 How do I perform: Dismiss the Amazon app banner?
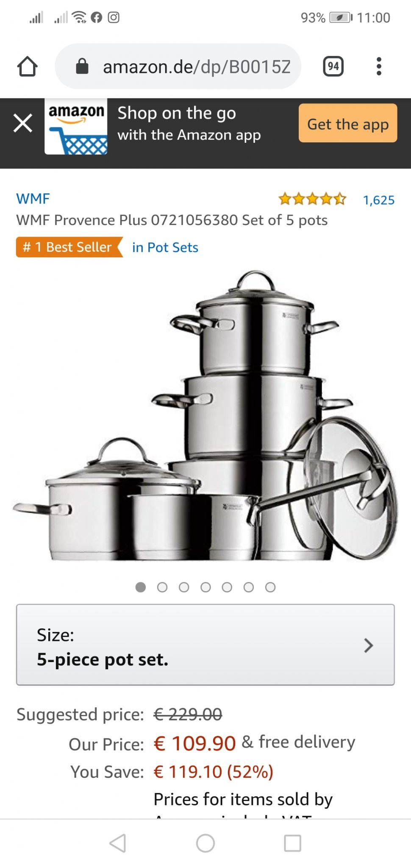[x=23, y=123]
